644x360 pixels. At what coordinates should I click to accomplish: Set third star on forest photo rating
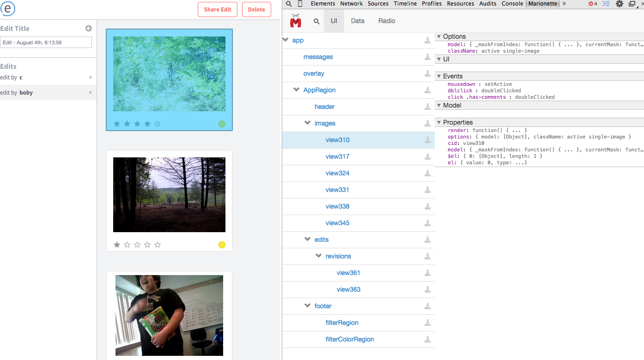(137, 245)
